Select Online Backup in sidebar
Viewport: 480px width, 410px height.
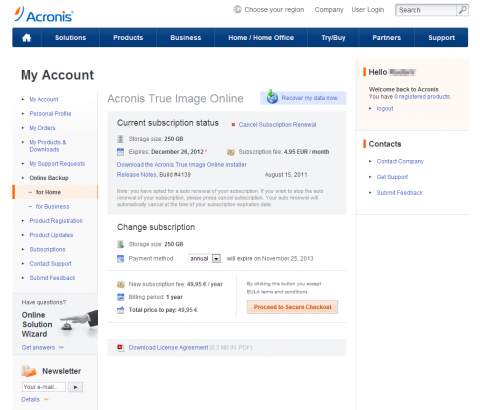coord(49,178)
